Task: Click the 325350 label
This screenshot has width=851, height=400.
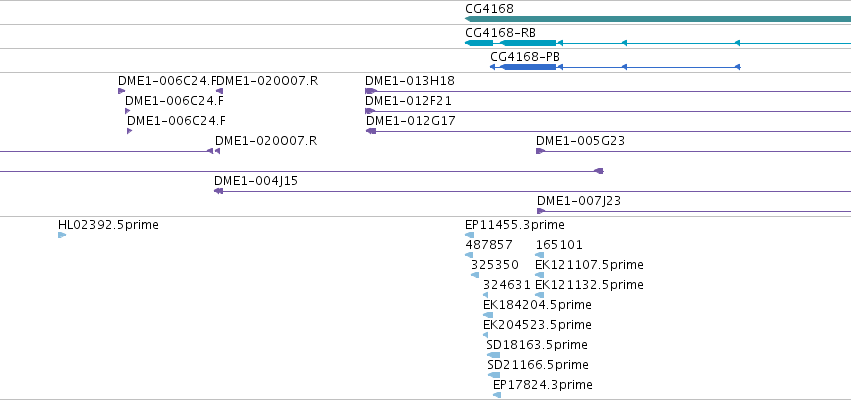Action: [x=494, y=265]
